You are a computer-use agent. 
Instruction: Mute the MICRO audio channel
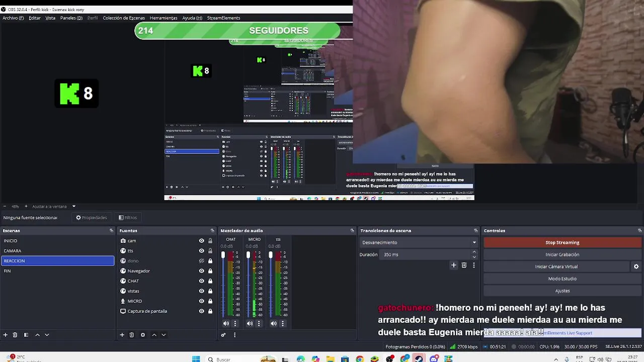pos(250,323)
